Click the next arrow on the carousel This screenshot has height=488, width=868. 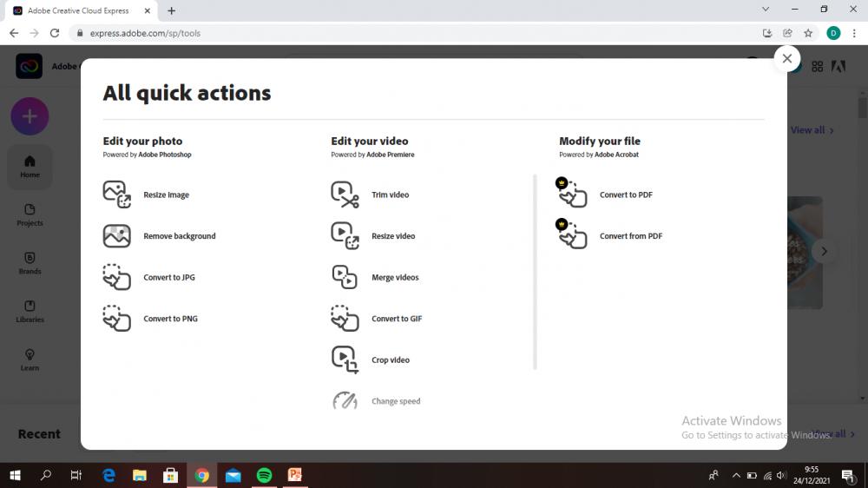(824, 252)
